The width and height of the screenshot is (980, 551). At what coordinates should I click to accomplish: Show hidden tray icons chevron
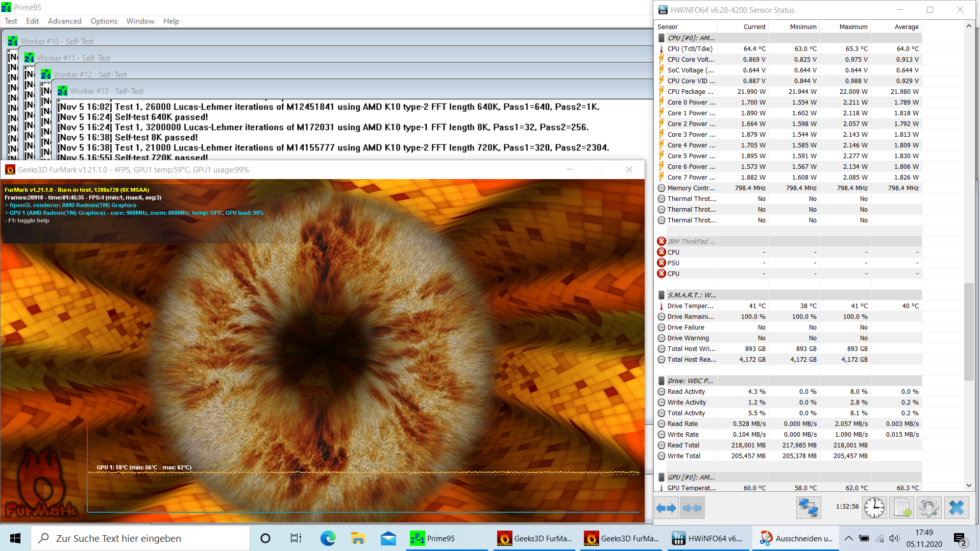pos(848,538)
